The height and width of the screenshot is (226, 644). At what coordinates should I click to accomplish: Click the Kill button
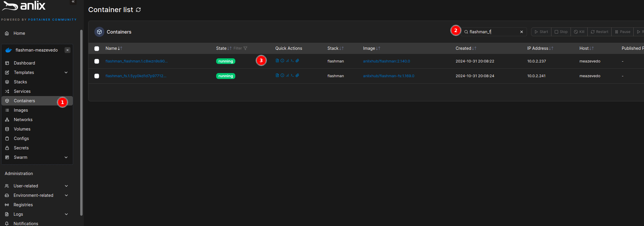click(x=579, y=32)
